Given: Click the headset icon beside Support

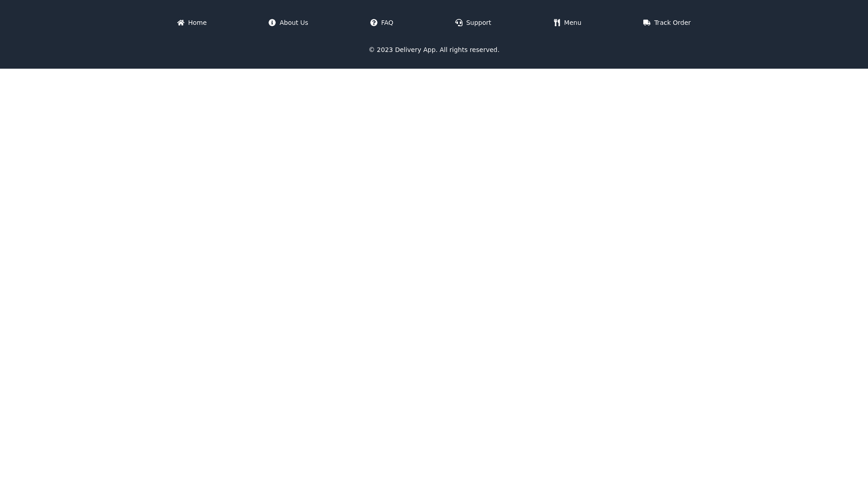Looking at the screenshot, I should 459,23.
